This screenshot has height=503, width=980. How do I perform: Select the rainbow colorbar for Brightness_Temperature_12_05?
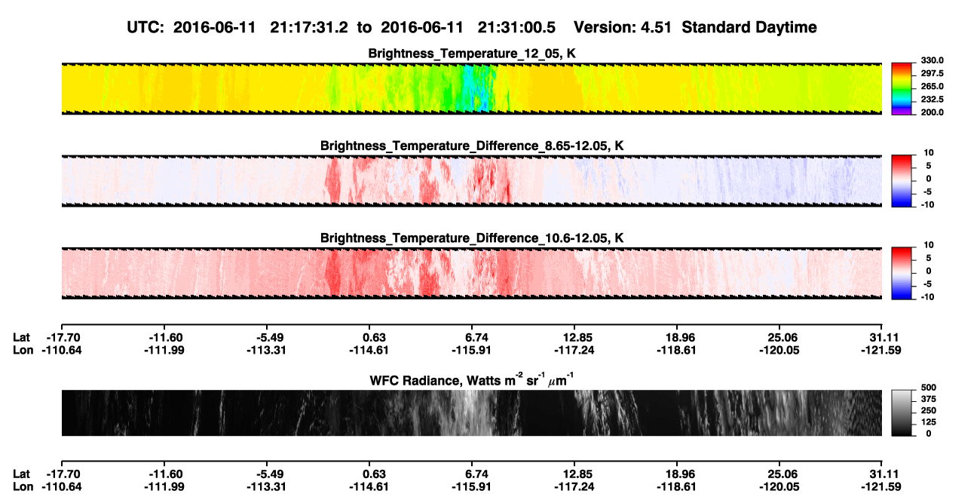pyautogui.click(x=902, y=88)
